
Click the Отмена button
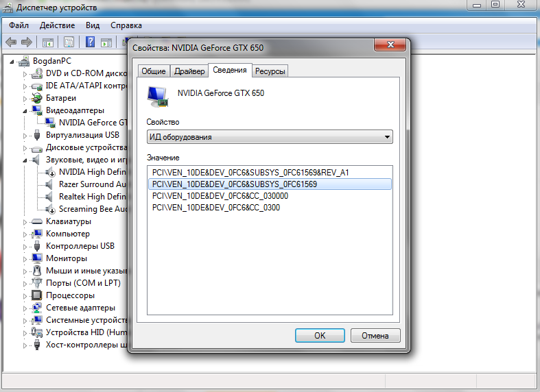point(375,336)
